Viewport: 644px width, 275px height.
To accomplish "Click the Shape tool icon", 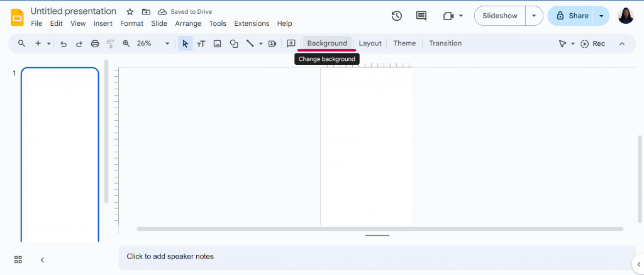I will pyautogui.click(x=234, y=43).
